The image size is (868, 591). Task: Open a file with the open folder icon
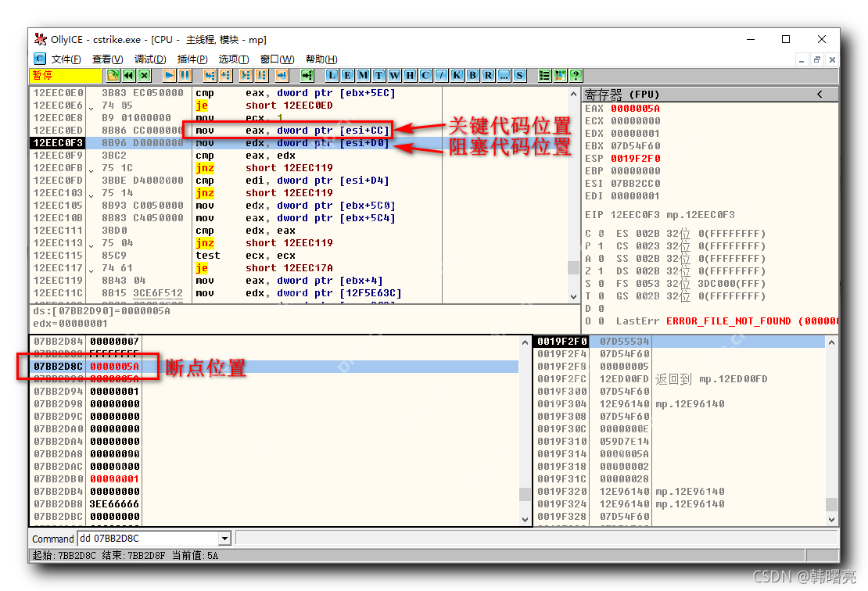point(112,75)
